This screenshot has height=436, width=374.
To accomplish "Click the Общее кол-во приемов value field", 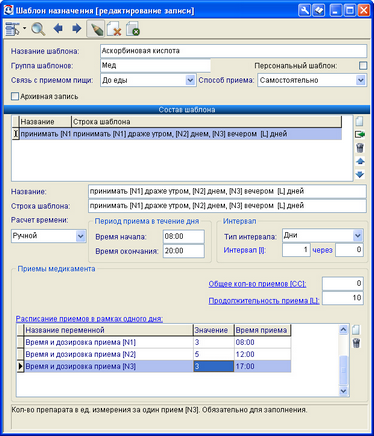I will coord(343,284).
